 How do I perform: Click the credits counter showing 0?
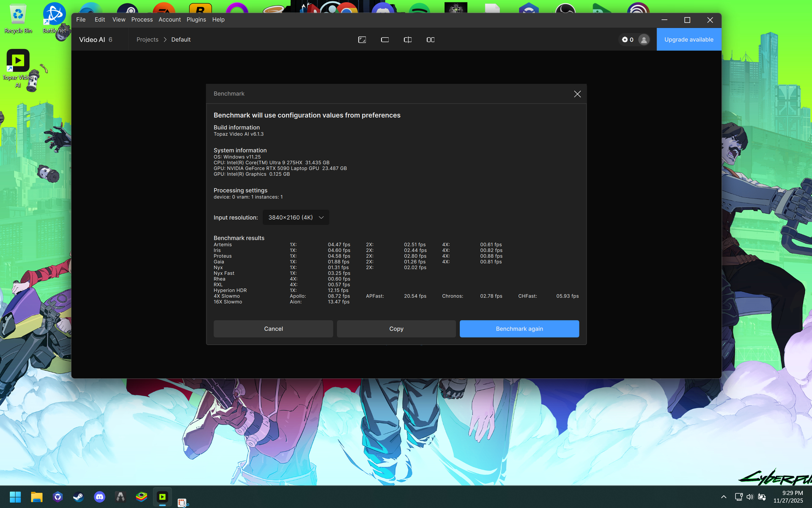[628, 39]
